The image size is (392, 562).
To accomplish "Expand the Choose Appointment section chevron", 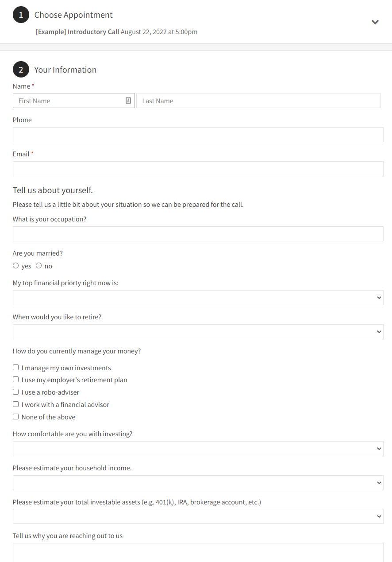I will point(375,22).
